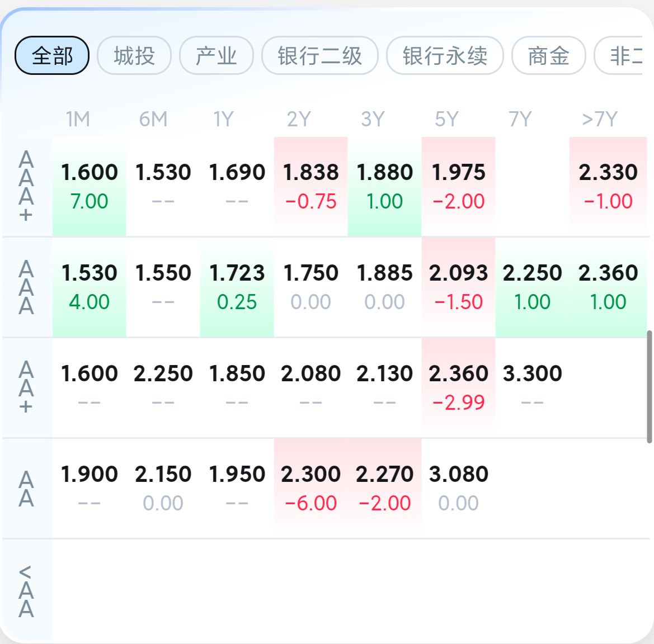Click the <AA rating row label

pyautogui.click(x=26, y=591)
